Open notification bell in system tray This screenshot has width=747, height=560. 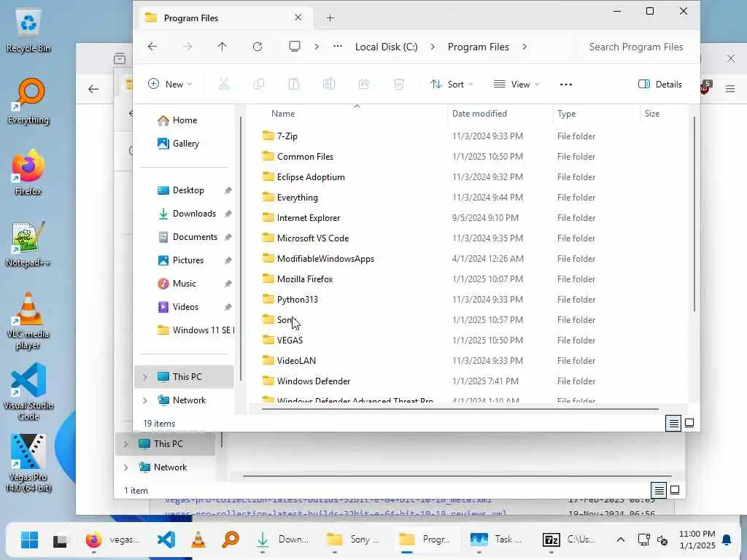pyautogui.click(x=727, y=540)
